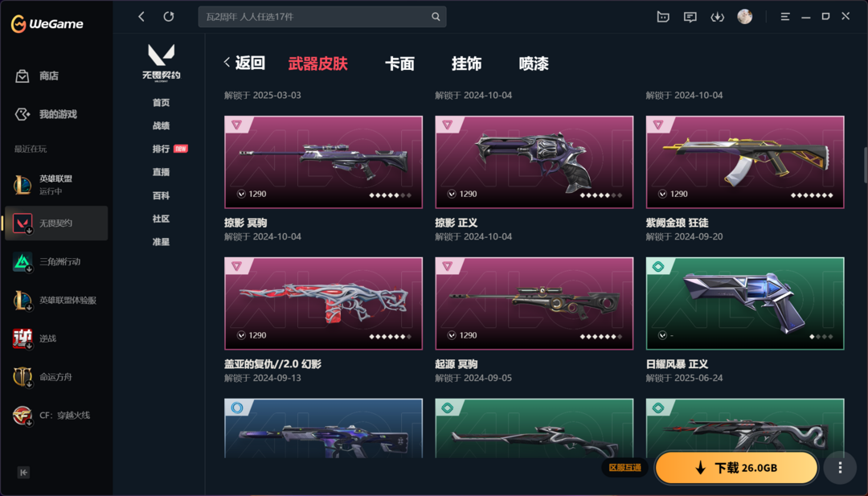Click the search magnifier icon

pyautogui.click(x=436, y=17)
